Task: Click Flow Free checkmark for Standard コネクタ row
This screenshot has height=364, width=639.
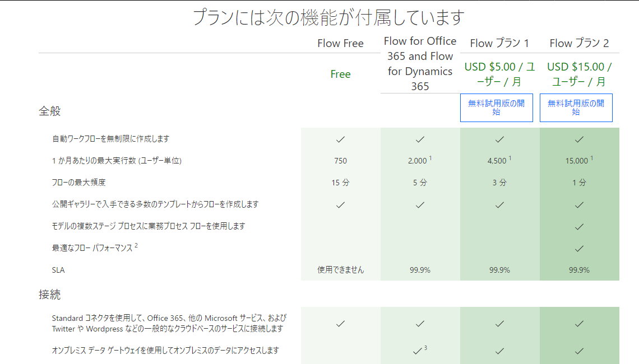Action: pyautogui.click(x=340, y=324)
